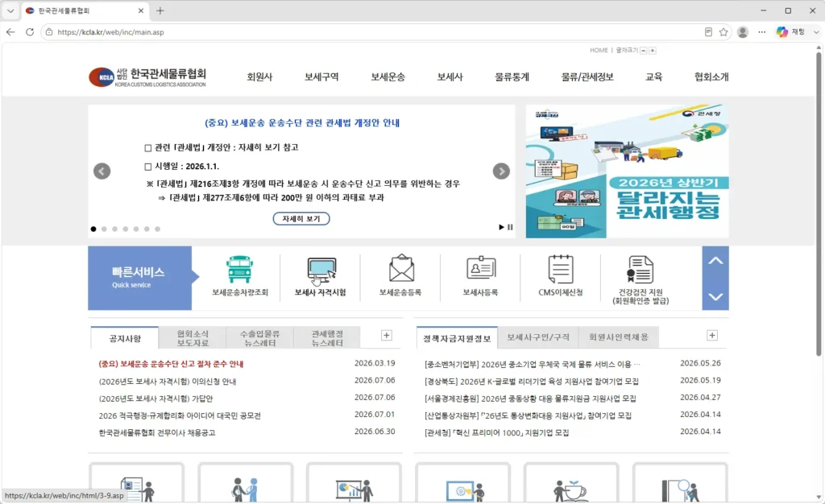Switch to the 보세사구인/구직 tab
The height and width of the screenshot is (504, 825).
coord(537,337)
